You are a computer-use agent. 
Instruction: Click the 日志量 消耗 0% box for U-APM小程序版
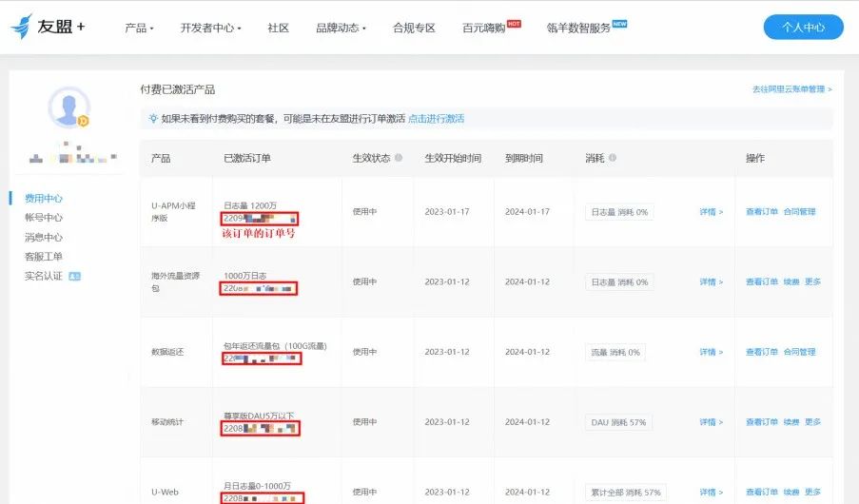[x=619, y=212]
